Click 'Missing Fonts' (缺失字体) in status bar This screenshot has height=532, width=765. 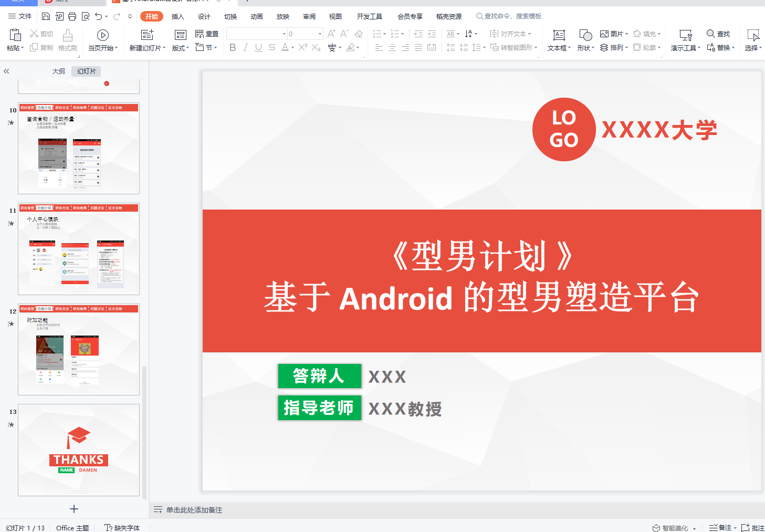tap(122, 528)
